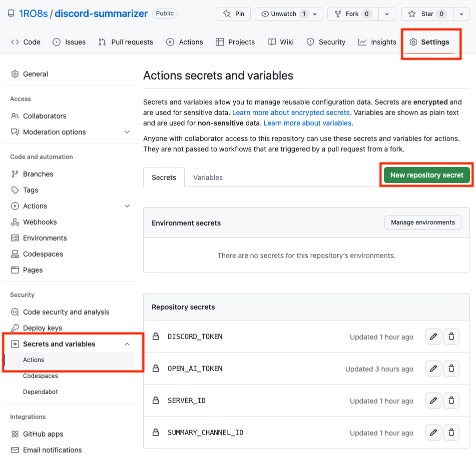Screen dimensions: 476x459
Task: Delete the OPEN_AI_TOKEN secret trash icon
Action: [451, 368]
